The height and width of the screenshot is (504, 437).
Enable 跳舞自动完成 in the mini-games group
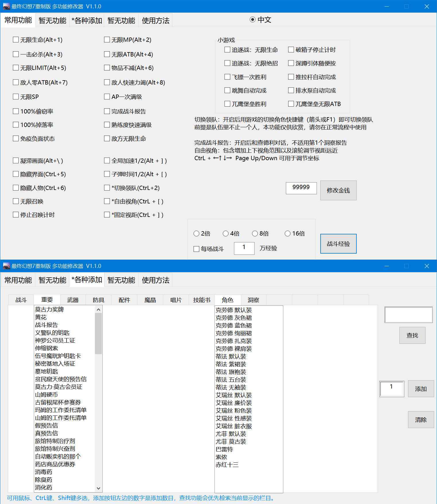coord(227,91)
